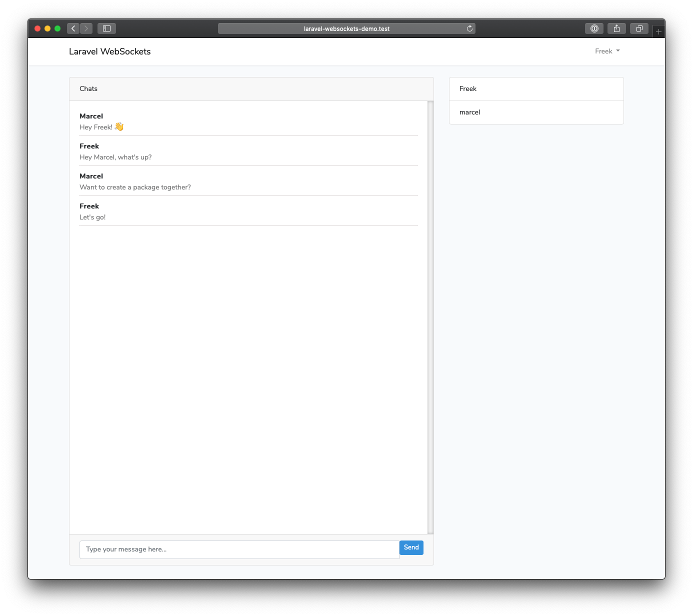Click the back navigation arrow
Image resolution: width=693 pixels, height=616 pixels.
coord(73,28)
